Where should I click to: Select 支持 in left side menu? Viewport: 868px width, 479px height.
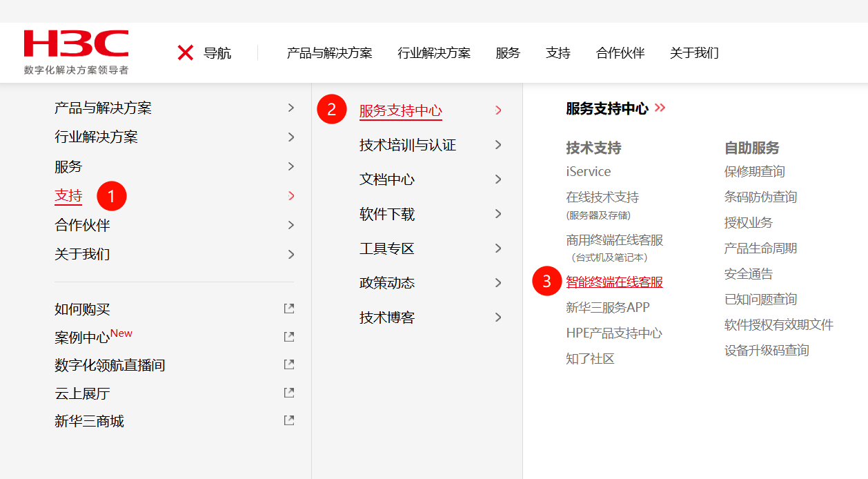click(68, 196)
